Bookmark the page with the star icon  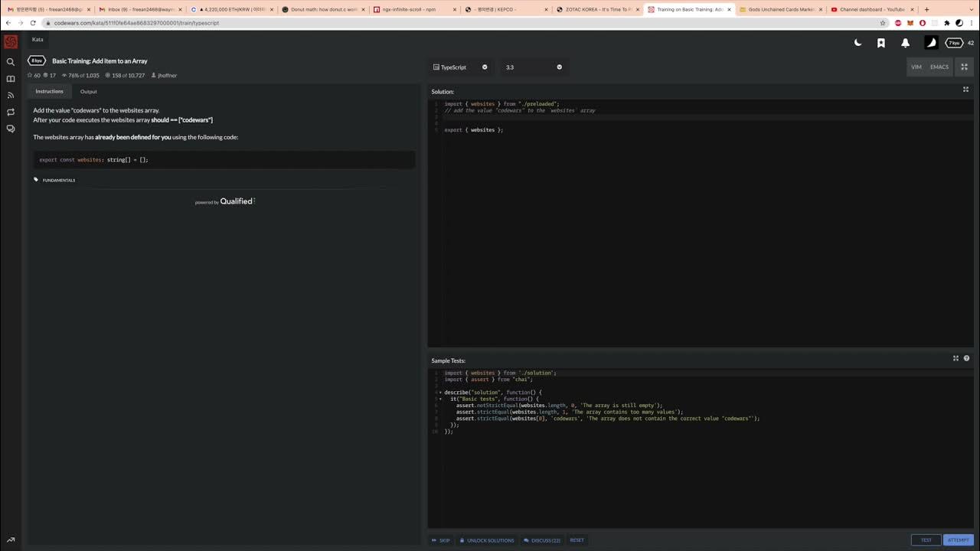pyautogui.click(x=881, y=23)
